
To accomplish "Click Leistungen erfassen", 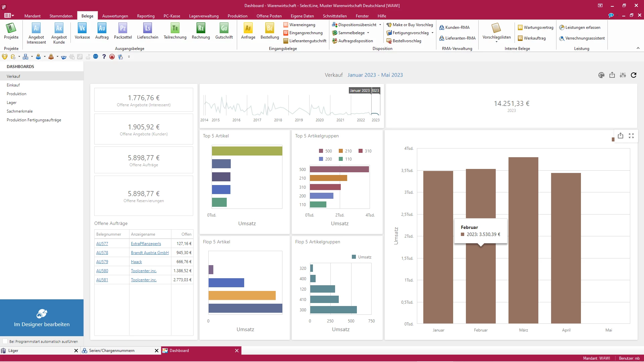I will 580,27.
